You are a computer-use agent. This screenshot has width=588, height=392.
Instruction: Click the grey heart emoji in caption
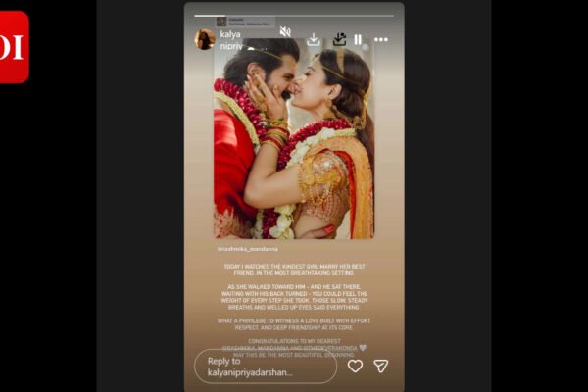363,348
